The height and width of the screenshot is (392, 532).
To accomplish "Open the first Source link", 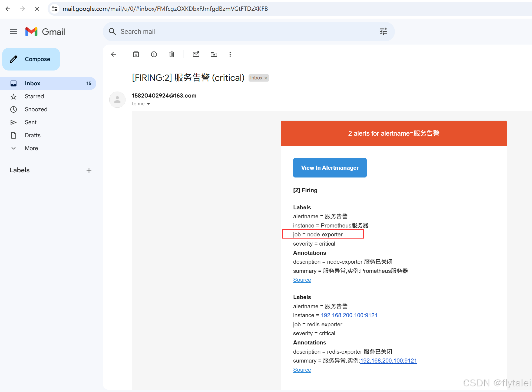I will [x=302, y=280].
